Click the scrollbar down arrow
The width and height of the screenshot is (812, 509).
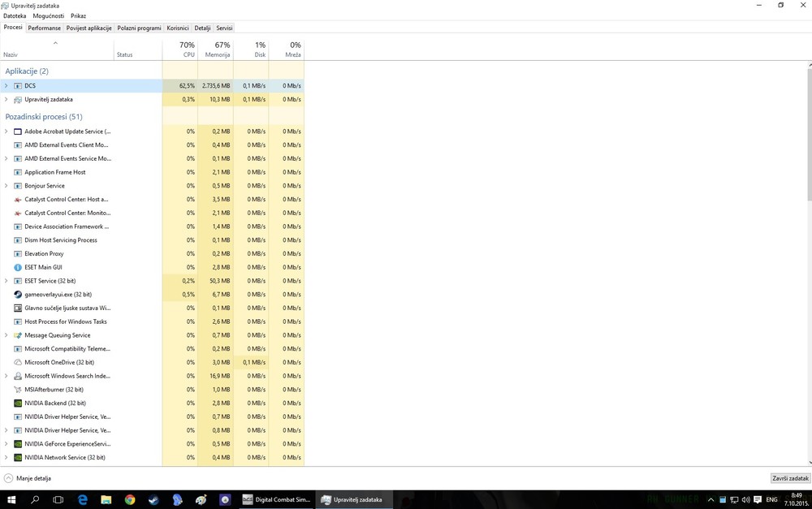tap(810, 463)
